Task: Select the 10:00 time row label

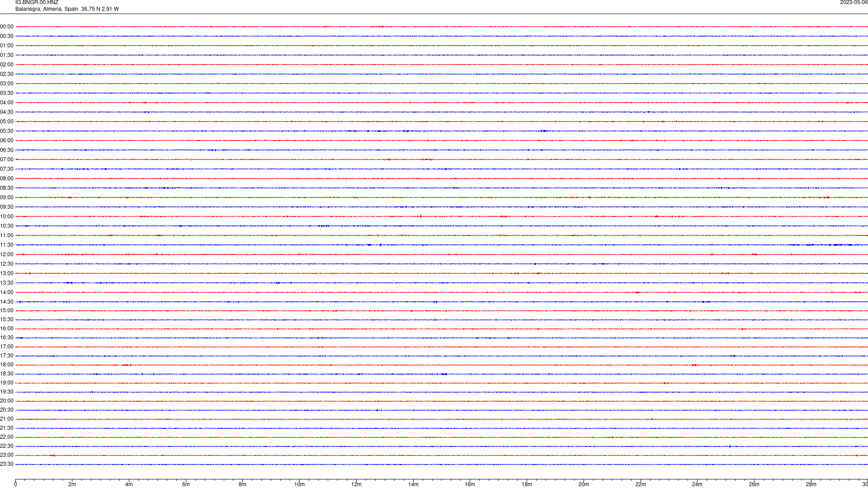Action: pyautogui.click(x=7, y=216)
